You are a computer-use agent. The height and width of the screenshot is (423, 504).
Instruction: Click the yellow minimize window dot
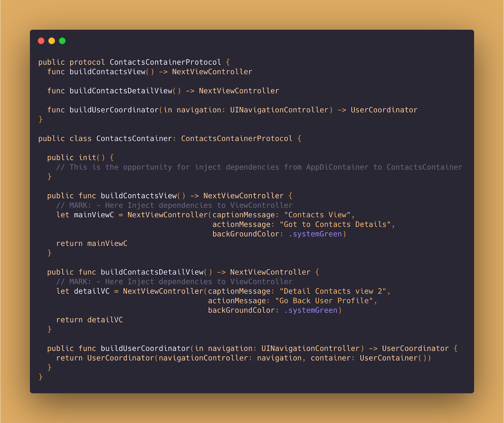click(x=52, y=41)
